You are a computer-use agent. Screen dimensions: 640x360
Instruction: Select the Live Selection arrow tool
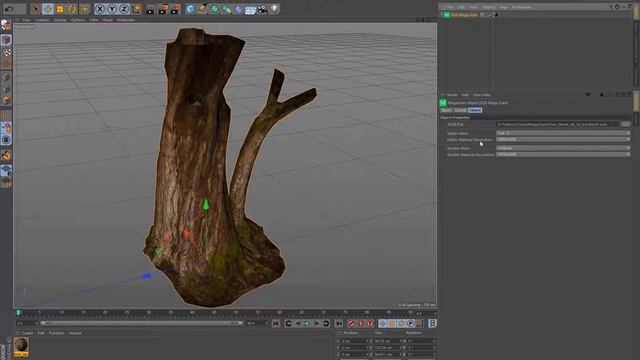coord(36,9)
